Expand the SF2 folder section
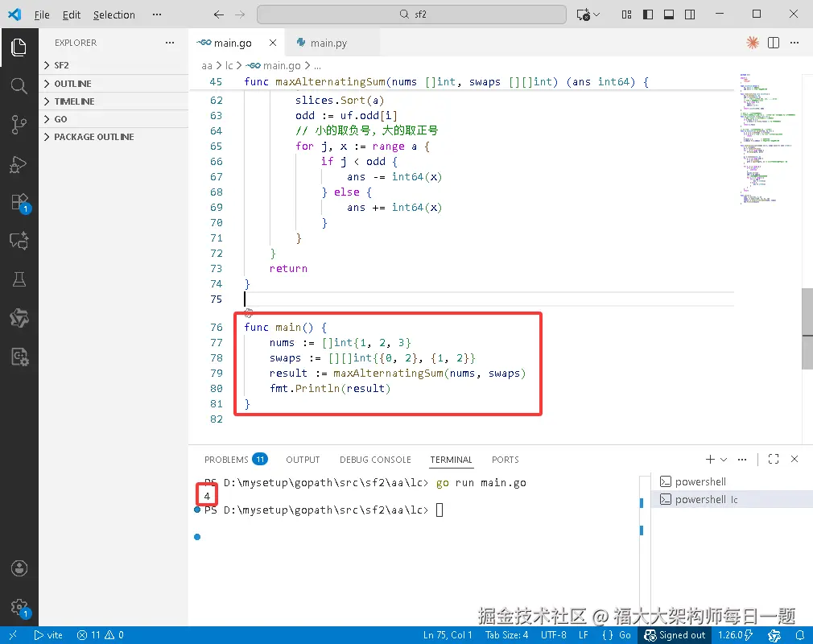This screenshot has height=644, width=813. pyautogui.click(x=113, y=65)
